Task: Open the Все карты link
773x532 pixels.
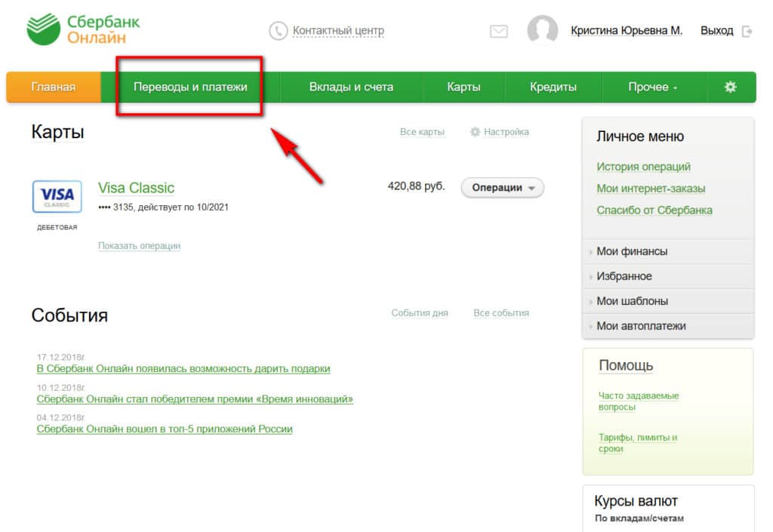Action: pyautogui.click(x=422, y=132)
